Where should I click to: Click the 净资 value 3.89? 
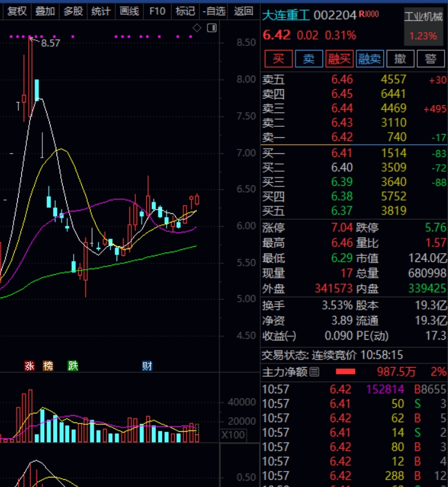point(342,320)
